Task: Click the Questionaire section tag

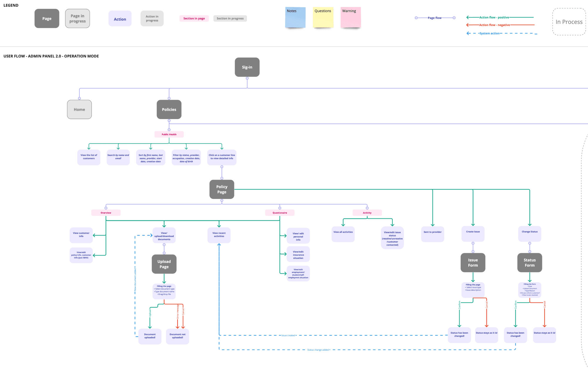Action: [280, 213]
